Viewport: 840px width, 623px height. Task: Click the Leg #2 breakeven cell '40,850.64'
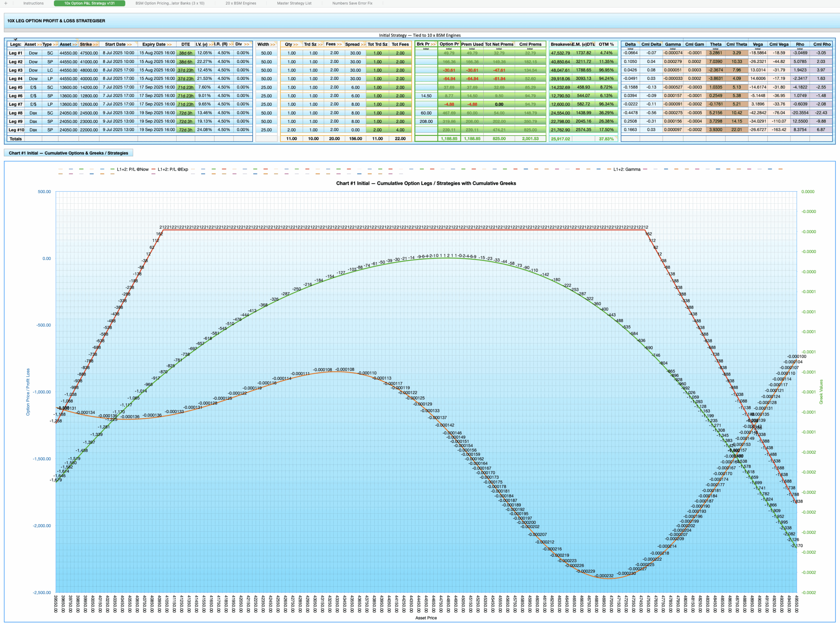coord(560,62)
